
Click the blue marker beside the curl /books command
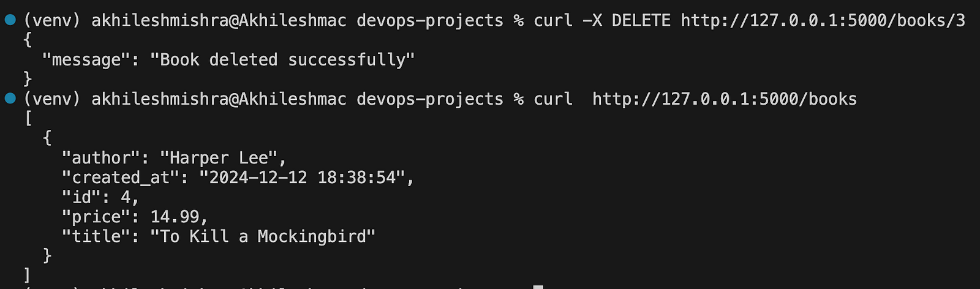click(10, 98)
